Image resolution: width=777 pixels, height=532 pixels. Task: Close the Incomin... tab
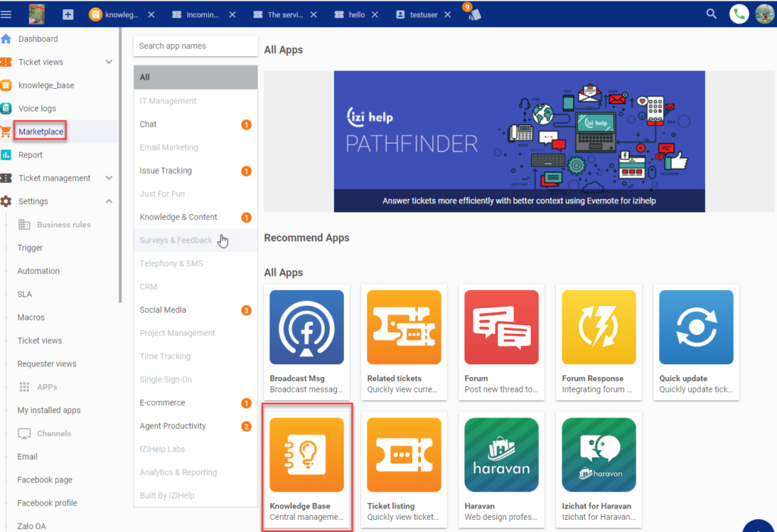(232, 14)
